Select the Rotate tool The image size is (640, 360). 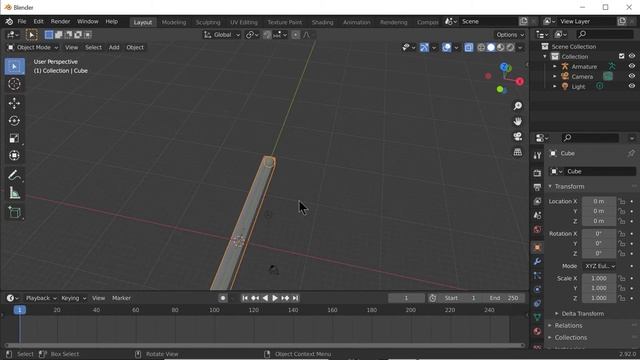point(14,121)
